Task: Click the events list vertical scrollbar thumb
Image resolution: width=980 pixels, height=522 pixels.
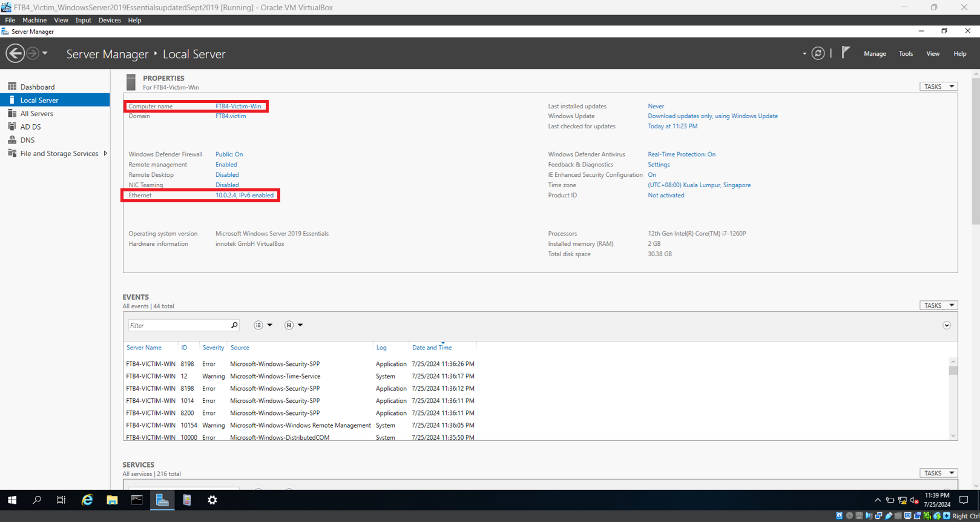Action: [953, 370]
